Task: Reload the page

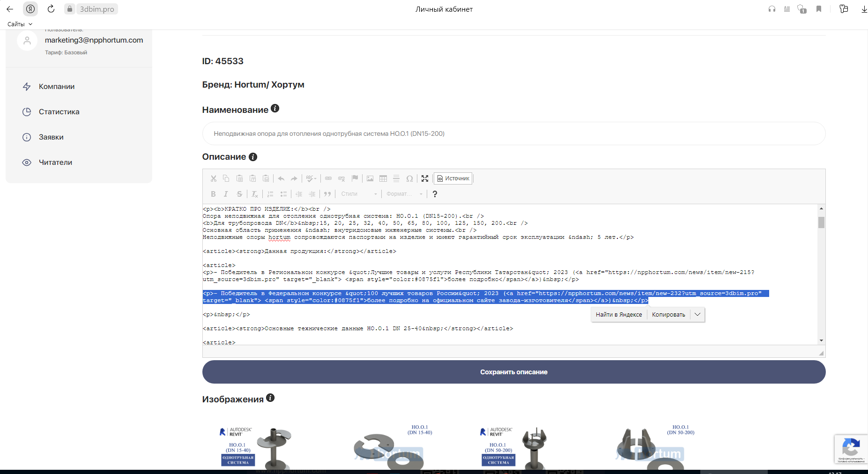Action: pos(51,9)
